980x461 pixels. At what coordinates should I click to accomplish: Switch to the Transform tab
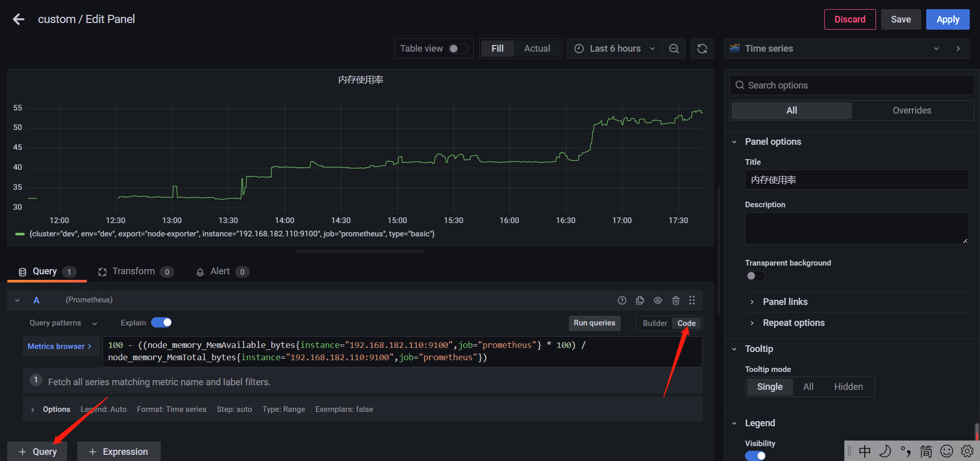[136, 272]
